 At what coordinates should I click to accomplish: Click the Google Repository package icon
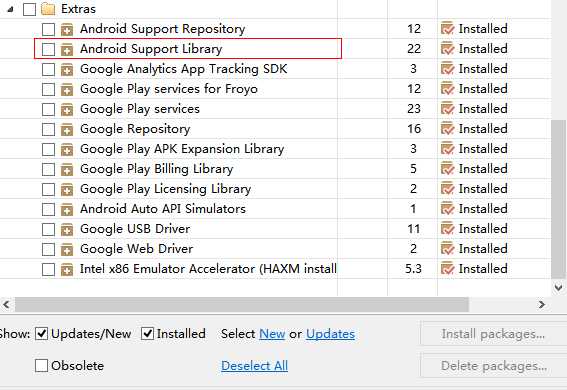click(67, 129)
